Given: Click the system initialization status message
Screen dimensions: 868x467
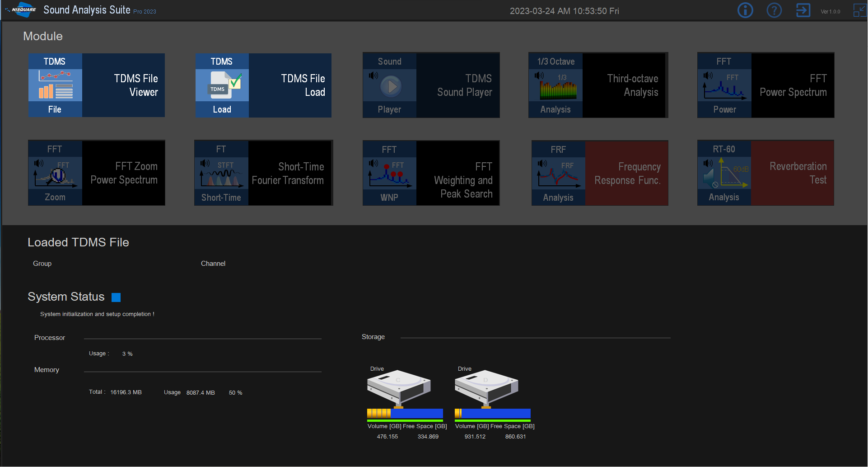Looking at the screenshot, I should (x=97, y=314).
